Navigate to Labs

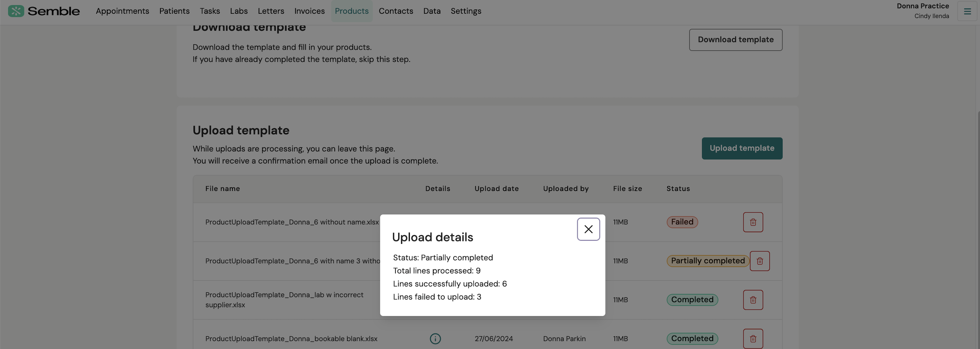click(238, 11)
